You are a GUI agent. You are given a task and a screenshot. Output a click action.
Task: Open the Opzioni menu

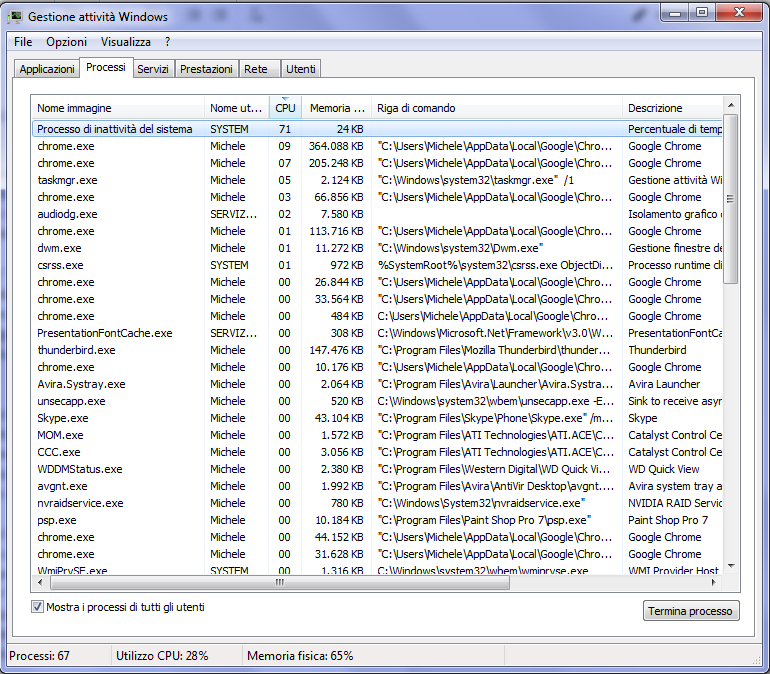[66, 42]
